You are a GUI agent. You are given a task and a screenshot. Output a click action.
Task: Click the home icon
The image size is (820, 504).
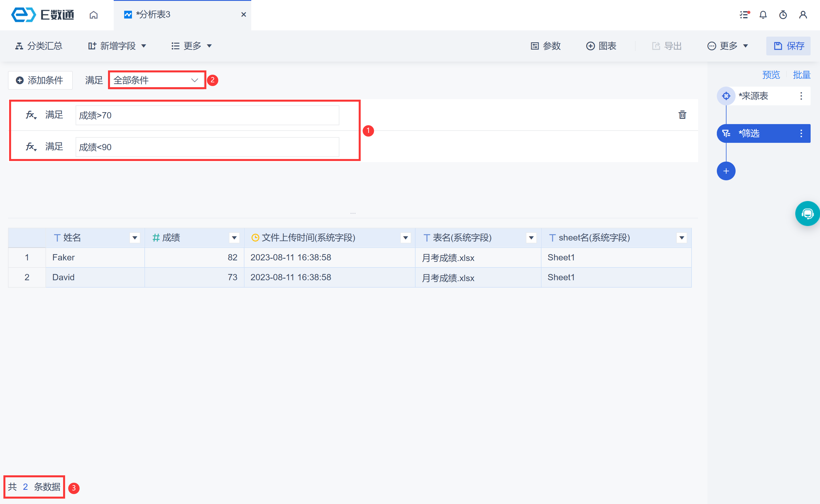(x=94, y=15)
